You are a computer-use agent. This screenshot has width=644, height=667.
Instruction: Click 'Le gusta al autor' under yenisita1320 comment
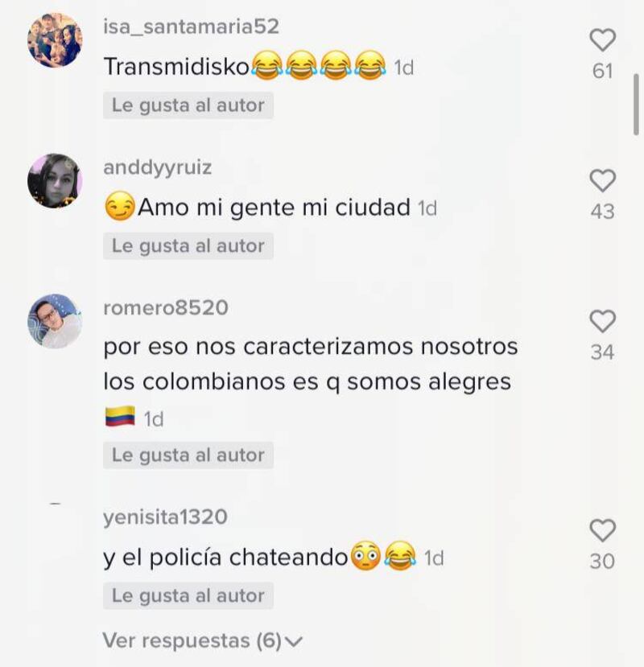188,595
